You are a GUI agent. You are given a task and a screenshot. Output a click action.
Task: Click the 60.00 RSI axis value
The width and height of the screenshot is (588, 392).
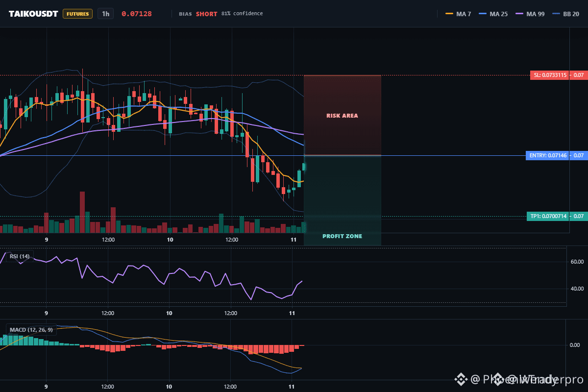coord(577,262)
